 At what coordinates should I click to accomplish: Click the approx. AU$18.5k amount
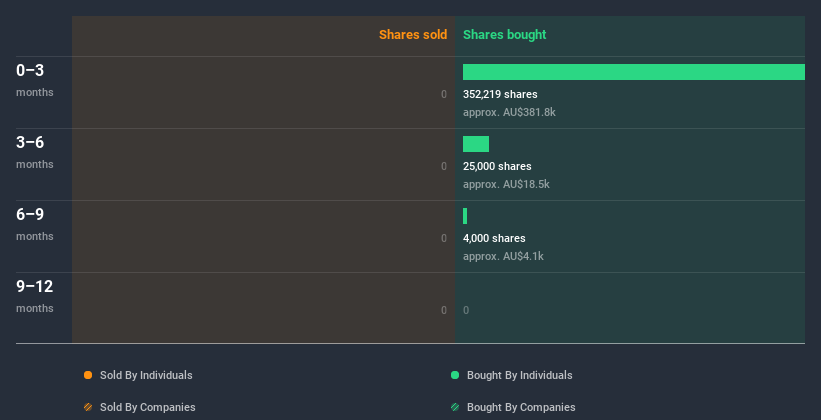[506, 184]
